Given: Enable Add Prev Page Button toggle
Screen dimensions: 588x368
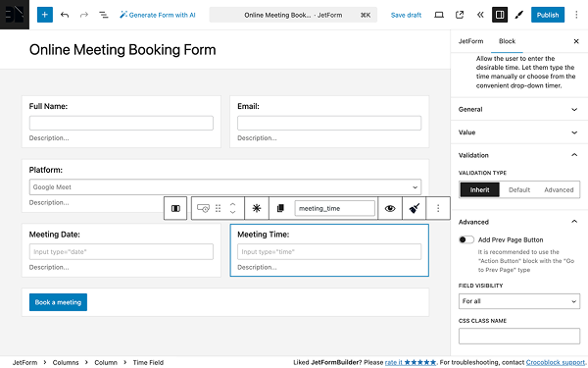Looking at the screenshot, I should tap(466, 239).
